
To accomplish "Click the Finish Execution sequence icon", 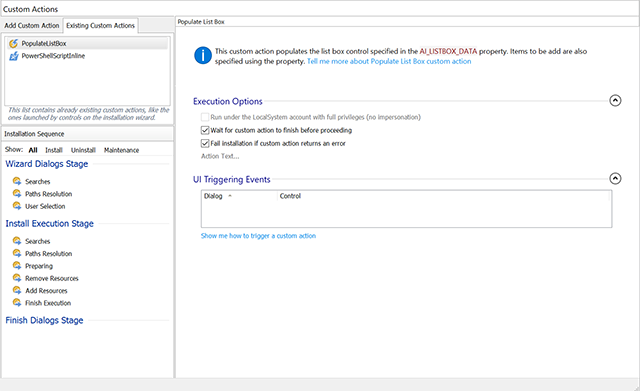I will (x=17, y=302).
